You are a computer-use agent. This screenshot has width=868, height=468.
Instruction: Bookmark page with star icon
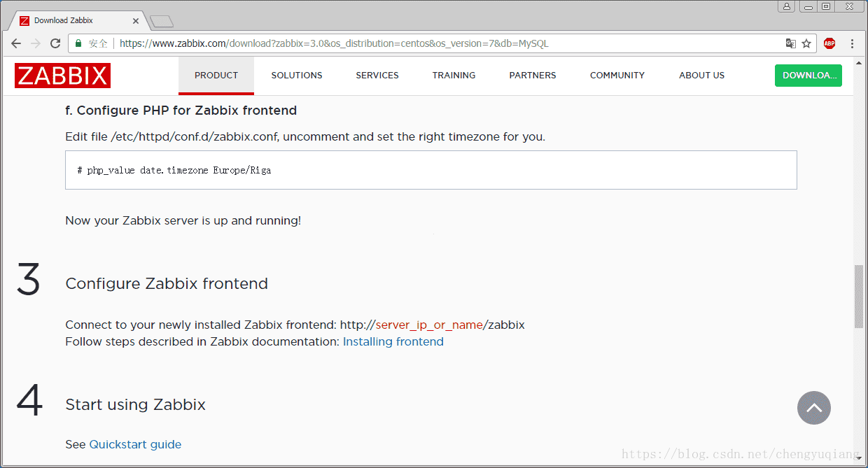806,43
